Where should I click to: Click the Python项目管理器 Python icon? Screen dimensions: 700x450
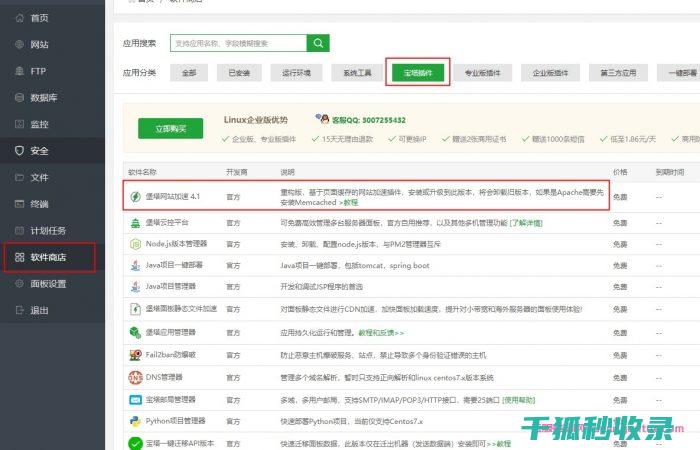(135, 421)
